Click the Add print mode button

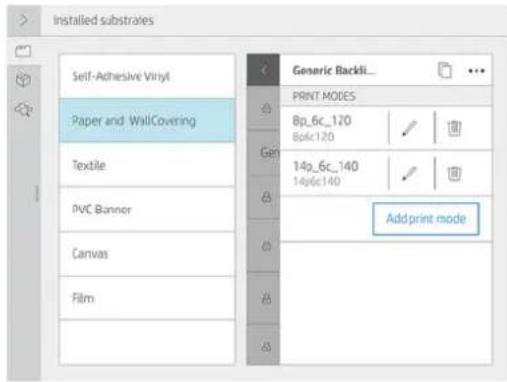tap(426, 219)
